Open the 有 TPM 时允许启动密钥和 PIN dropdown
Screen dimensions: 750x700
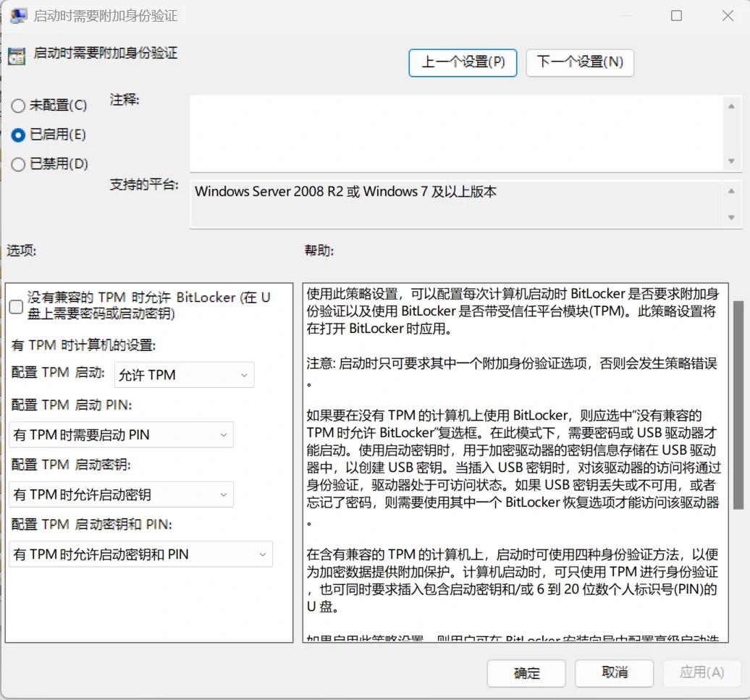140,554
